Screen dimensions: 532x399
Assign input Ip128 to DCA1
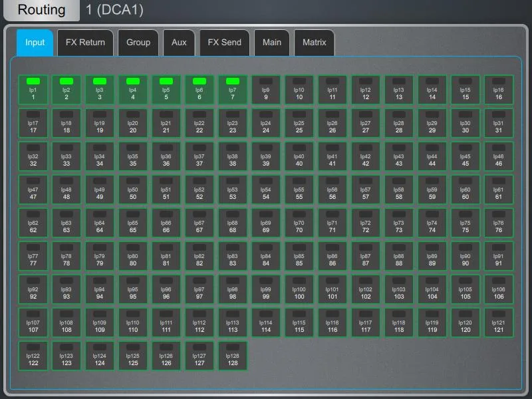[232, 356]
